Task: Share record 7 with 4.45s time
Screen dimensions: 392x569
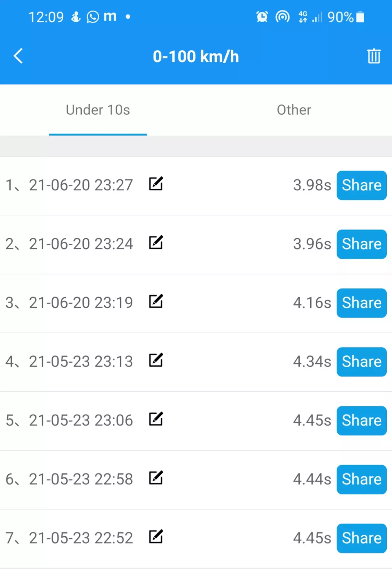Action: point(362,538)
